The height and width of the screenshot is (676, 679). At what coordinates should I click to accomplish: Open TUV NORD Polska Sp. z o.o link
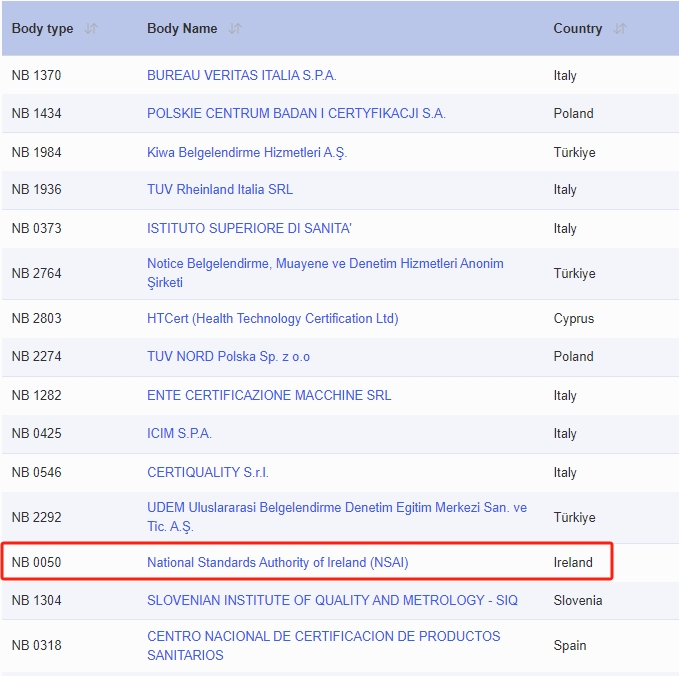229,356
